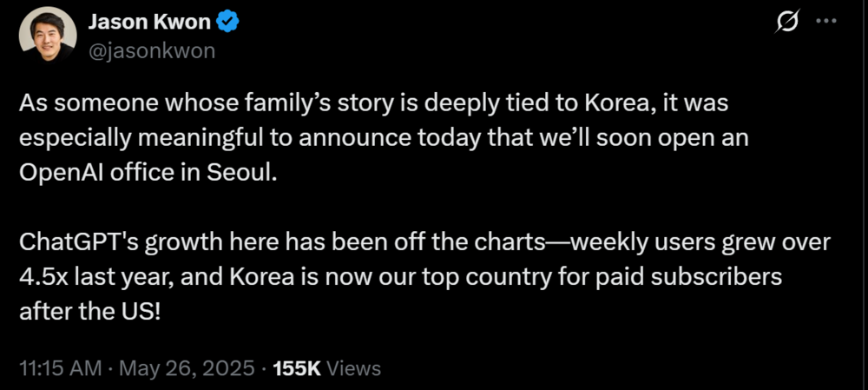This screenshot has height=390, width=868.
Task: Click the 155K view count number
Action: pos(297,368)
